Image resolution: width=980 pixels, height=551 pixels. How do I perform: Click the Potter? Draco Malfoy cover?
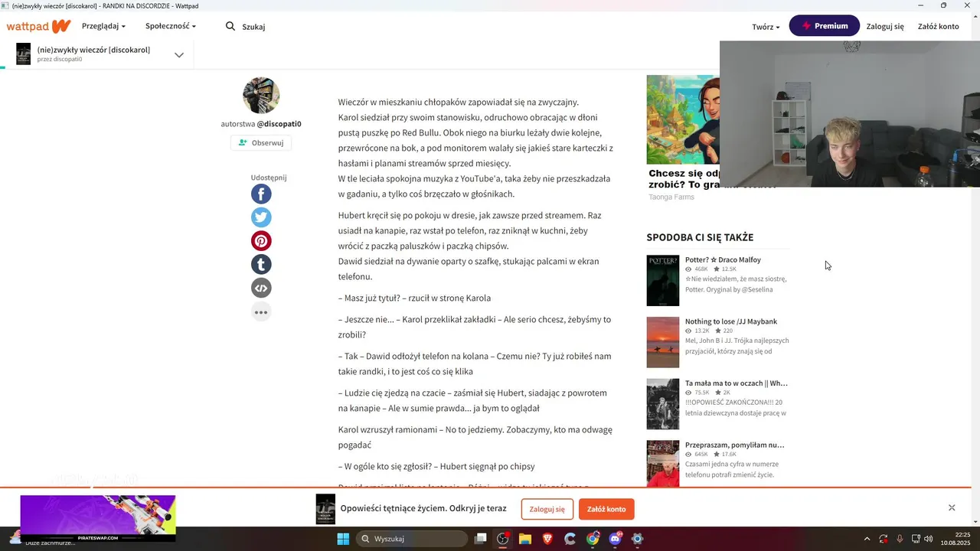pos(663,280)
